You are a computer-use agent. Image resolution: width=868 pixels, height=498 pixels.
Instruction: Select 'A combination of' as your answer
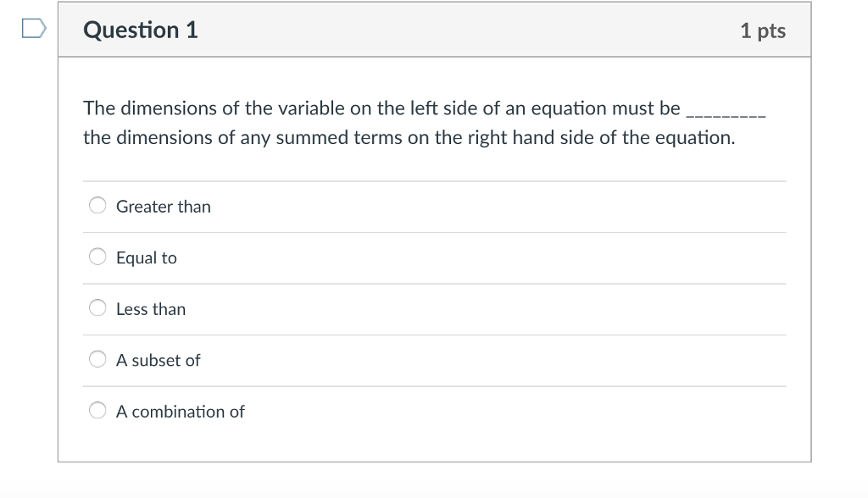click(x=97, y=411)
